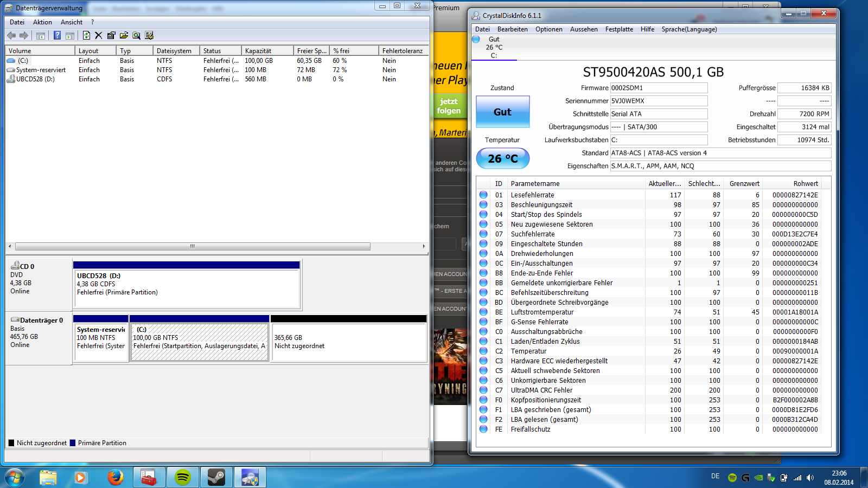Select the UBCD528 (D:) volume row
Viewport: 868px width, 488px height.
tap(217, 79)
